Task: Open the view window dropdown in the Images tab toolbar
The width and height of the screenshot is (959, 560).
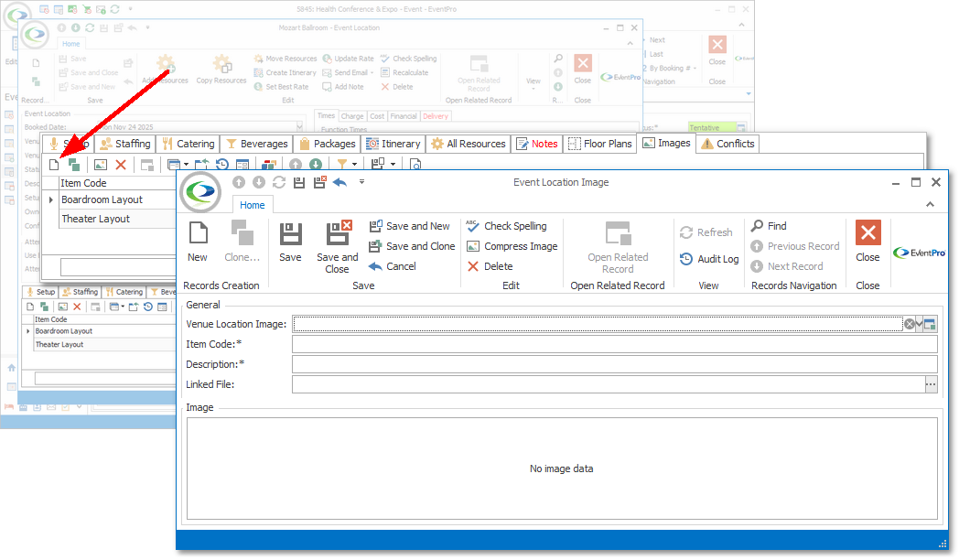Action: 186,165
